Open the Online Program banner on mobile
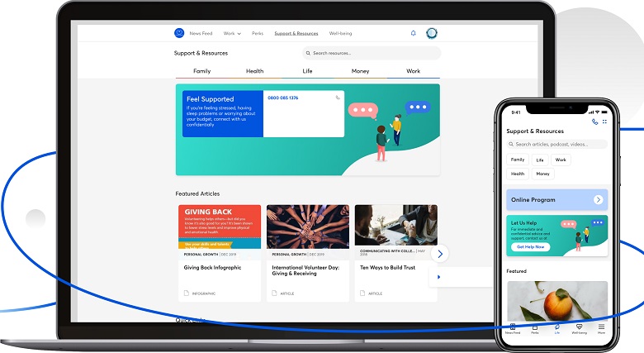 tap(557, 199)
